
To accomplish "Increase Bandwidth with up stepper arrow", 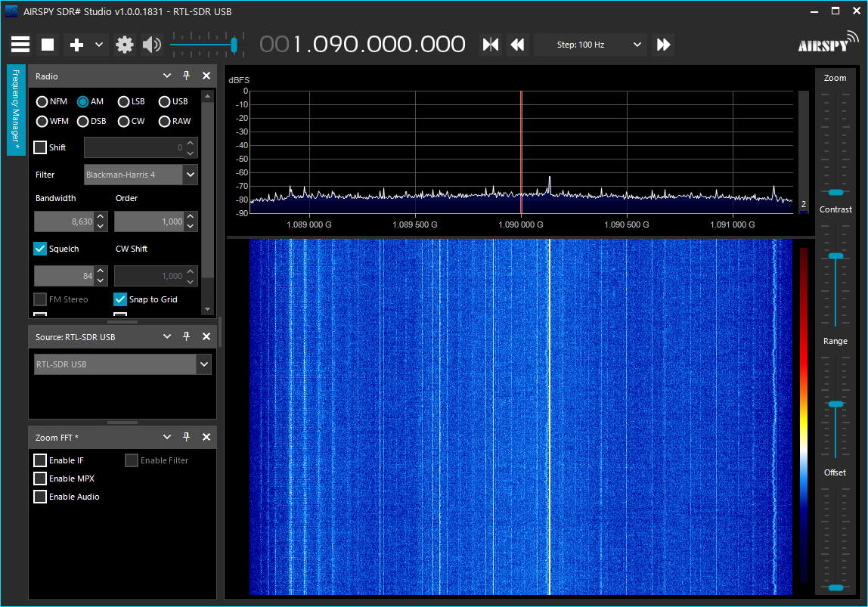I will click(x=101, y=216).
